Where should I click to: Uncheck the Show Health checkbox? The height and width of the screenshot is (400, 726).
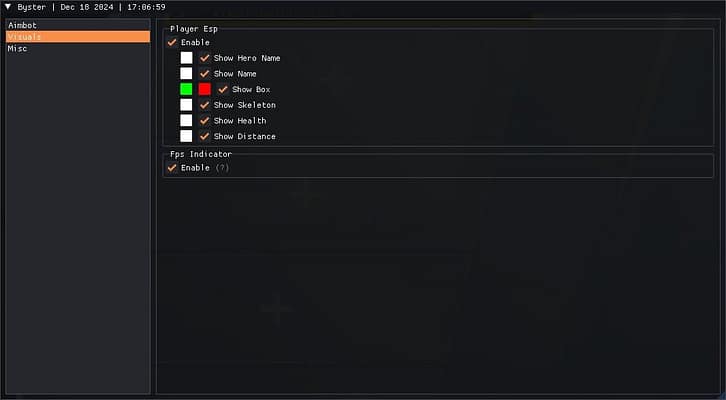[x=205, y=121]
